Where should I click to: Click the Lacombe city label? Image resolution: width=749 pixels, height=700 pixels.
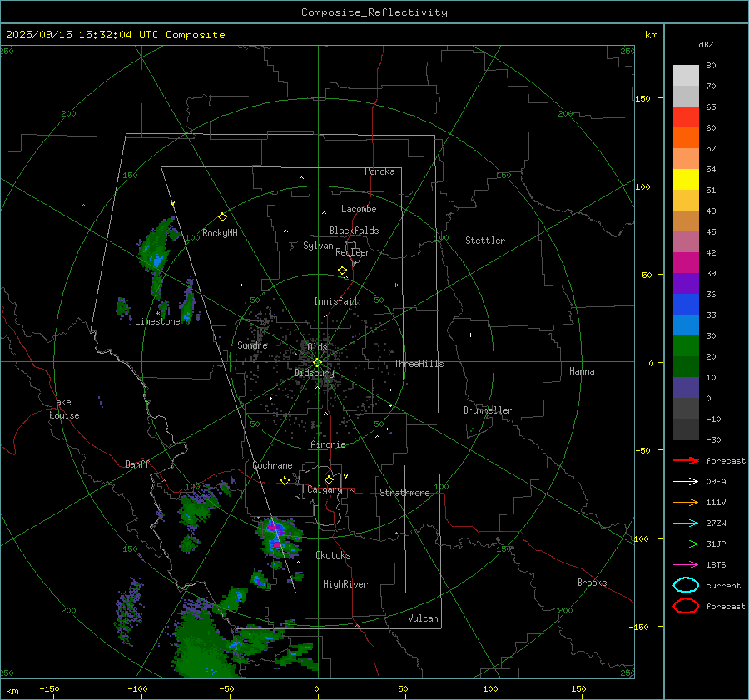(x=359, y=209)
